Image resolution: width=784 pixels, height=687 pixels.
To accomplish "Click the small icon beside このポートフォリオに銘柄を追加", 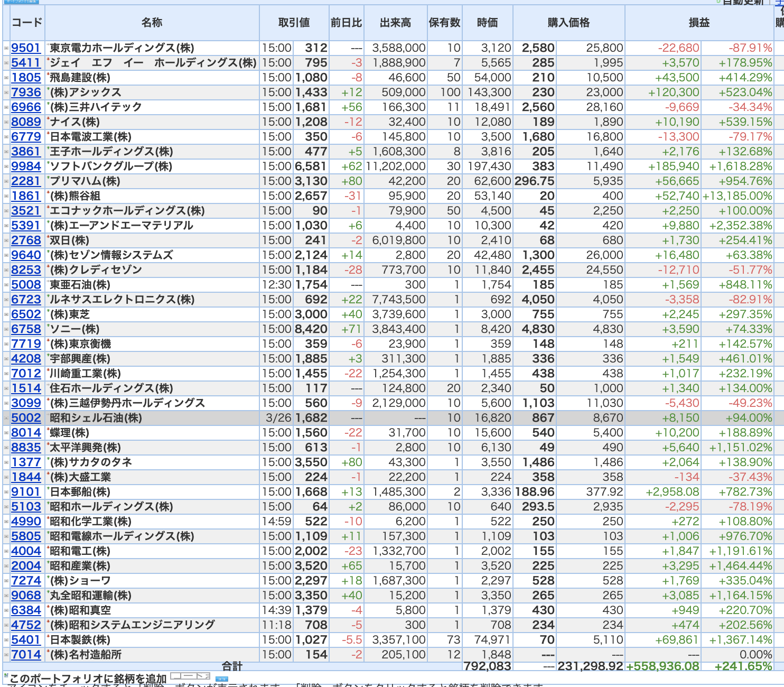I will click(6, 676).
